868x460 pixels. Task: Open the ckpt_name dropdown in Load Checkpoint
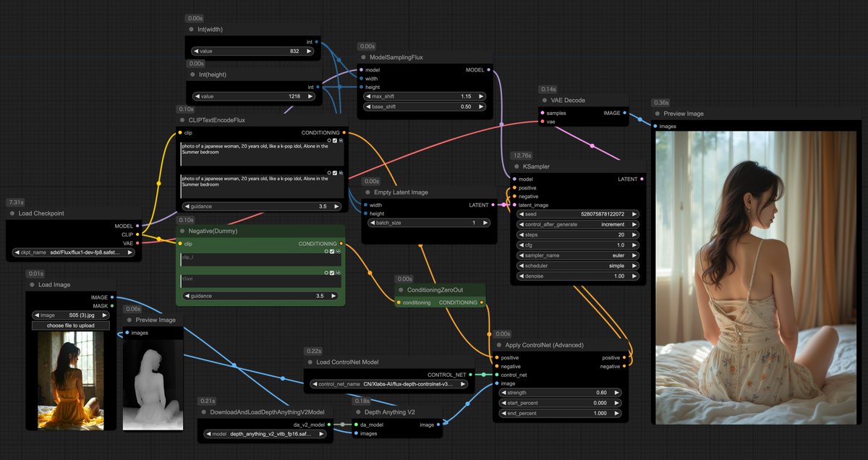[74, 252]
